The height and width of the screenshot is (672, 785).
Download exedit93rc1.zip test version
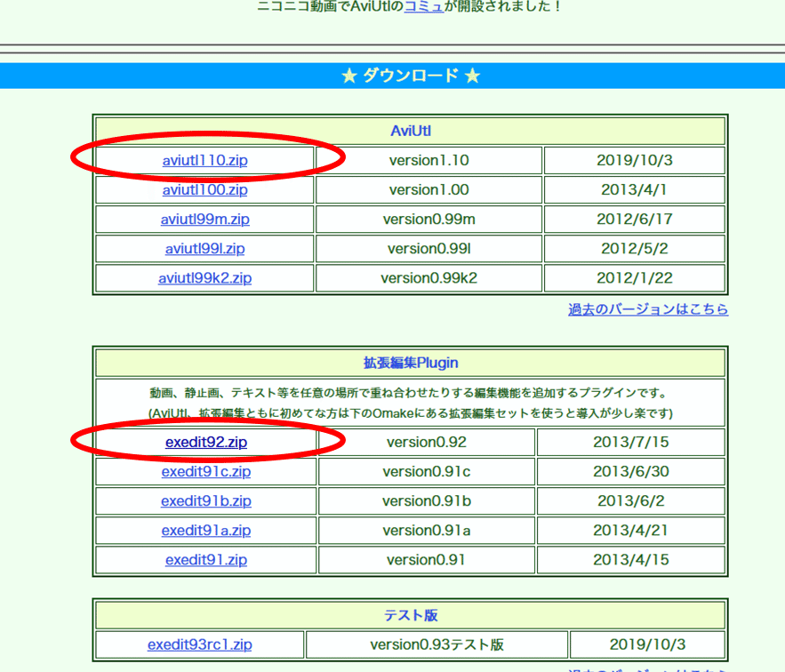point(200,644)
